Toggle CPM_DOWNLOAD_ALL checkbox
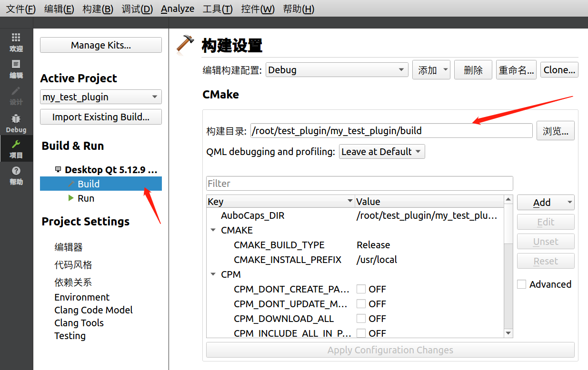588x370 pixels. tap(361, 319)
